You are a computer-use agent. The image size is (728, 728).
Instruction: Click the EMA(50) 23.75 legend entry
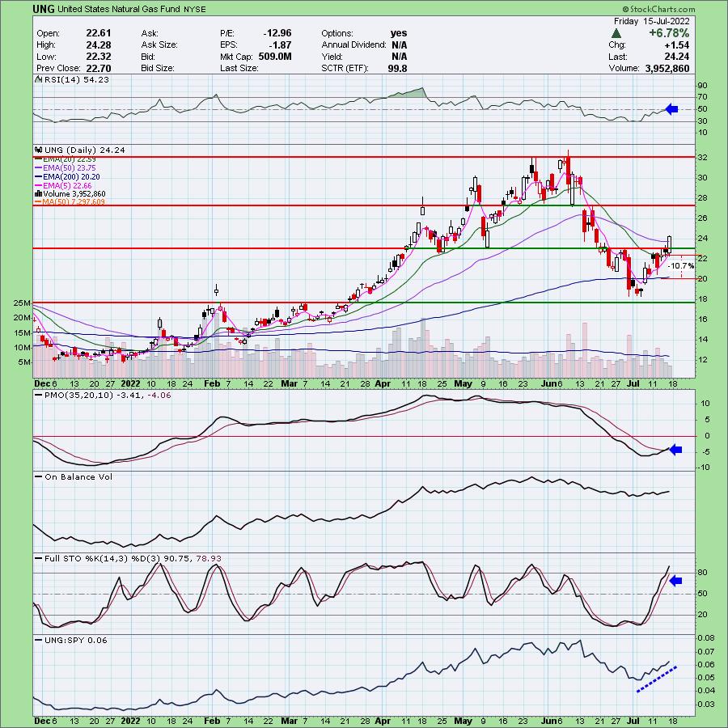(69, 167)
